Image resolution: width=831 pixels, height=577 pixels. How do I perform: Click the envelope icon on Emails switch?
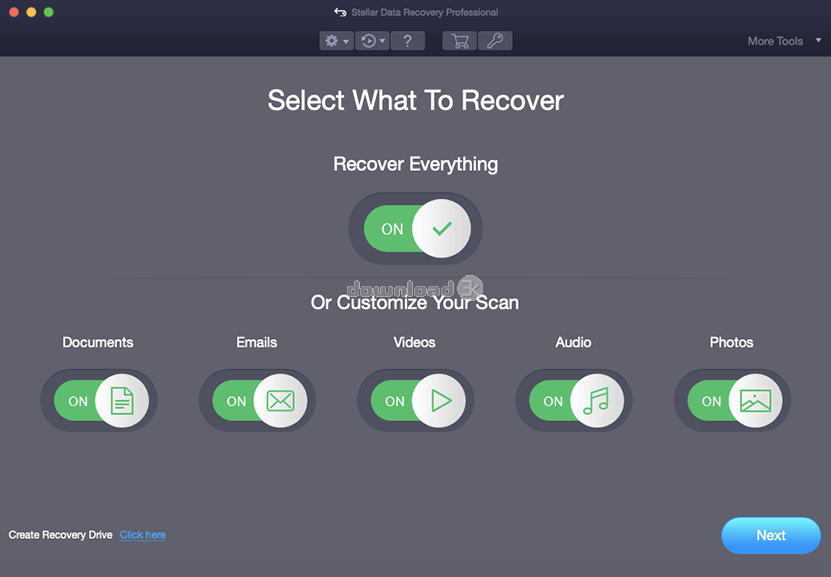280,401
